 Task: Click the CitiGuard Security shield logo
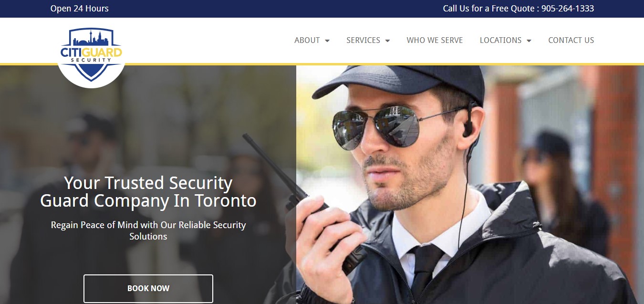[91, 55]
